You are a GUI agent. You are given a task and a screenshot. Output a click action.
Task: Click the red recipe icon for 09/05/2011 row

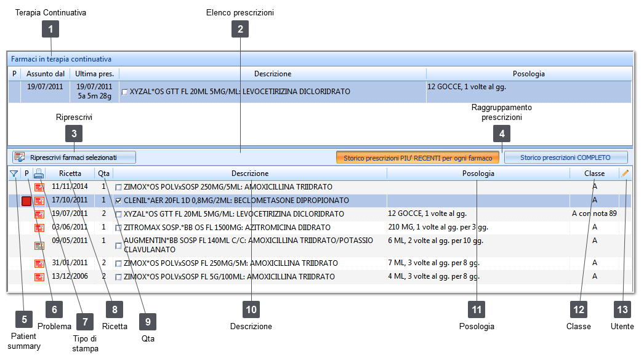pyautogui.click(x=39, y=245)
